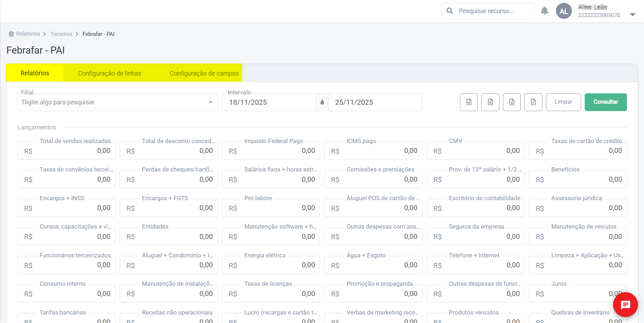Click the Total de vendas realizadas field
The image size is (644, 323).
pos(66,151)
